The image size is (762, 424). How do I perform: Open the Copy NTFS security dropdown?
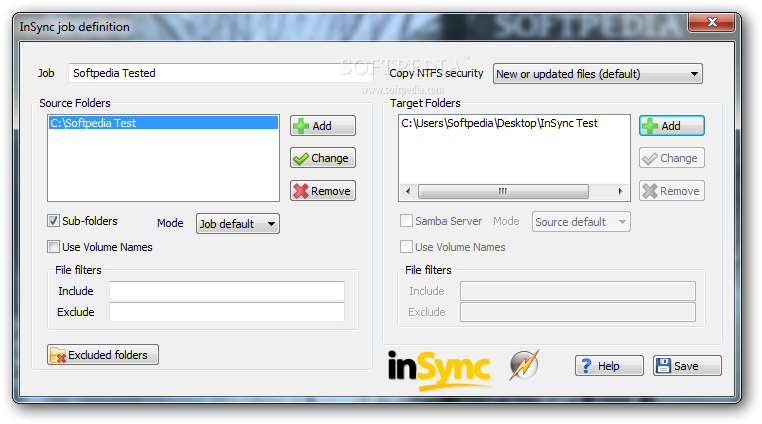[598, 74]
